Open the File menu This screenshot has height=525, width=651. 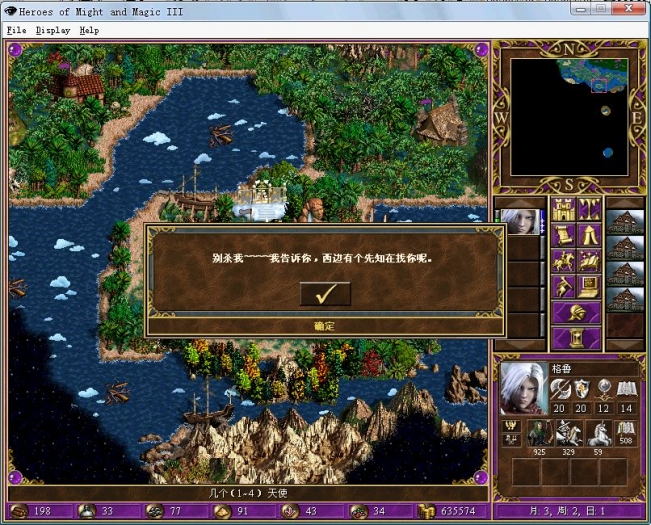point(17,30)
